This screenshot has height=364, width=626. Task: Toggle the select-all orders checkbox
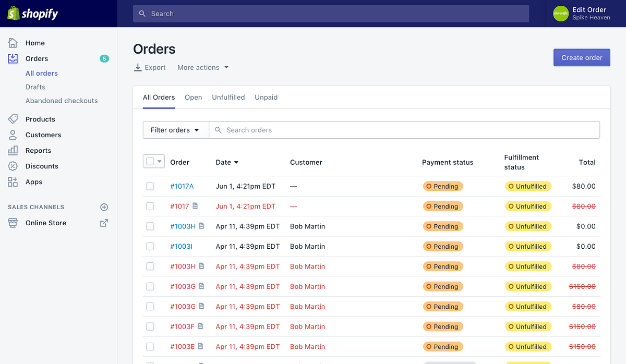pos(150,161)
